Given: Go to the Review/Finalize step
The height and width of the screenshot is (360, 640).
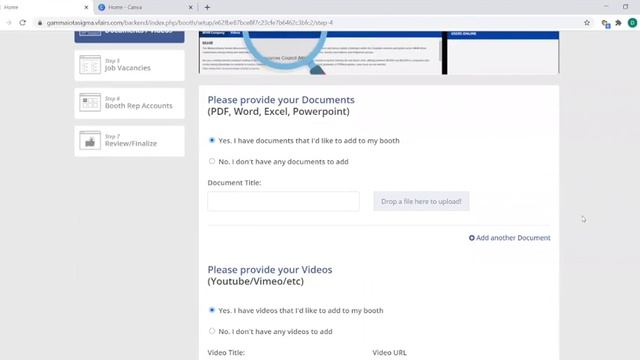Looking at the screenshot, I should [129, 141].
